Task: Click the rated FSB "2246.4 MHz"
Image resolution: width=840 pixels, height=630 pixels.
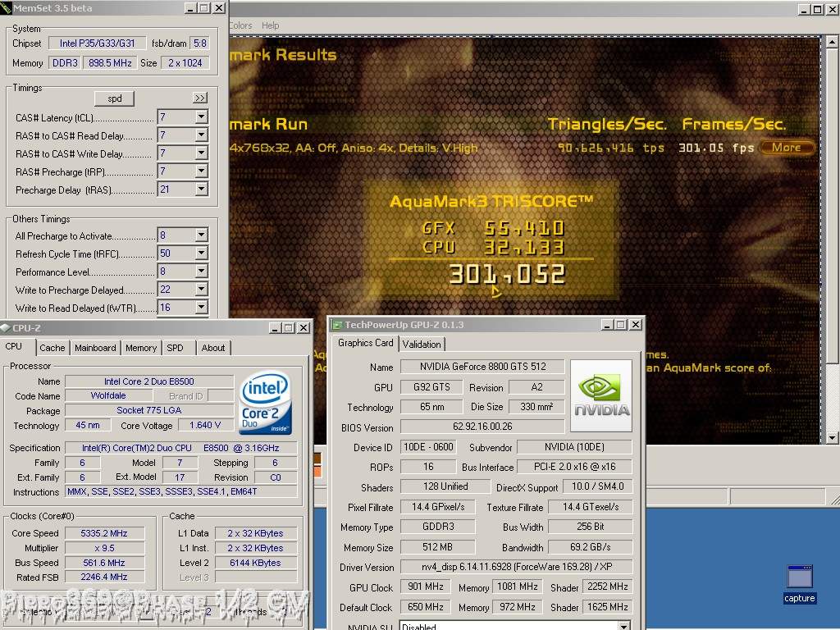Action: [x=104, y=577]
